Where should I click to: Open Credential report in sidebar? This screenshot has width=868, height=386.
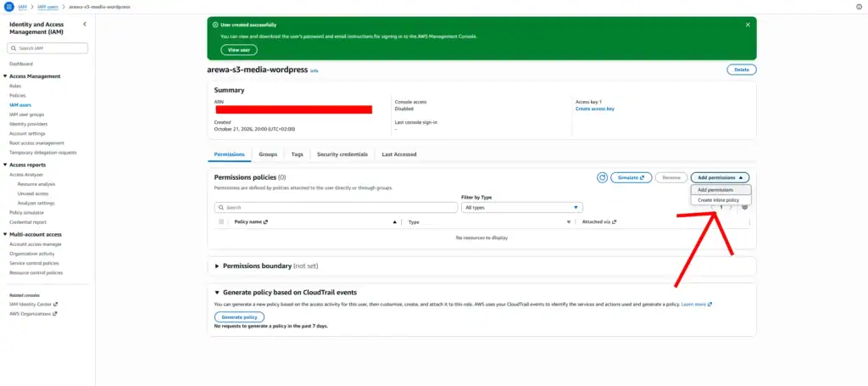point(28,222)
